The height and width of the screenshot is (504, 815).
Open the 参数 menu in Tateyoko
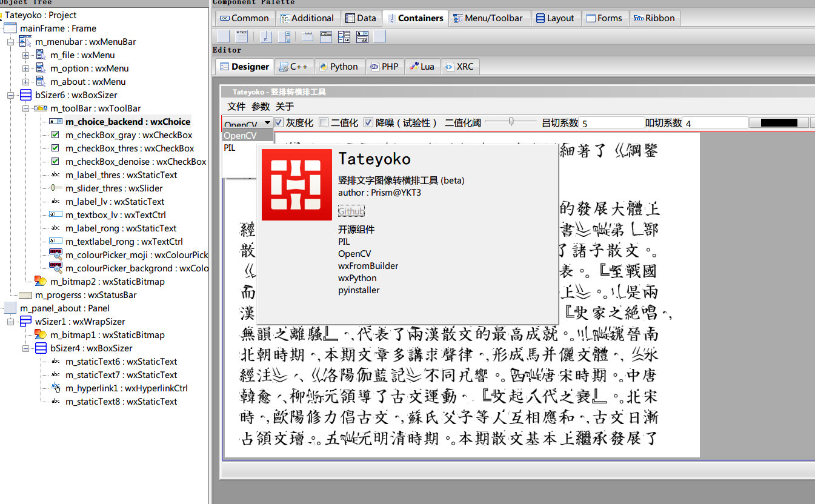point(259,106)
